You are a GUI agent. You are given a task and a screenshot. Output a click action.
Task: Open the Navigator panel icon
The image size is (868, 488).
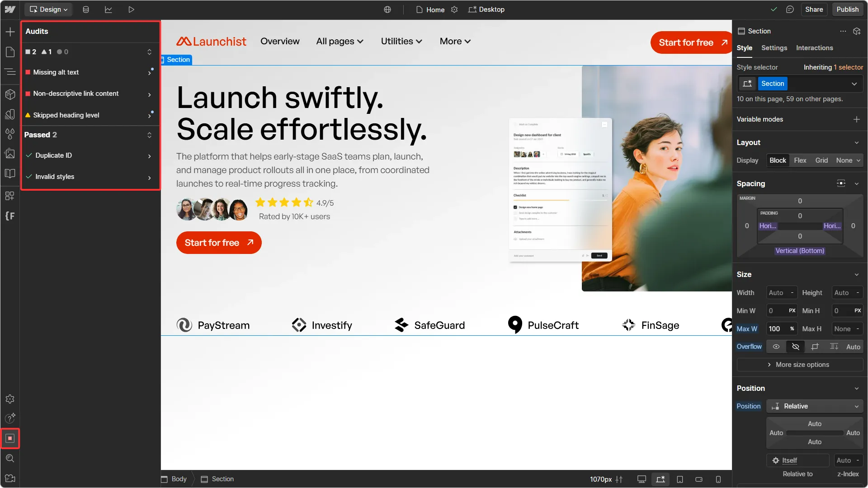(10, 72)
